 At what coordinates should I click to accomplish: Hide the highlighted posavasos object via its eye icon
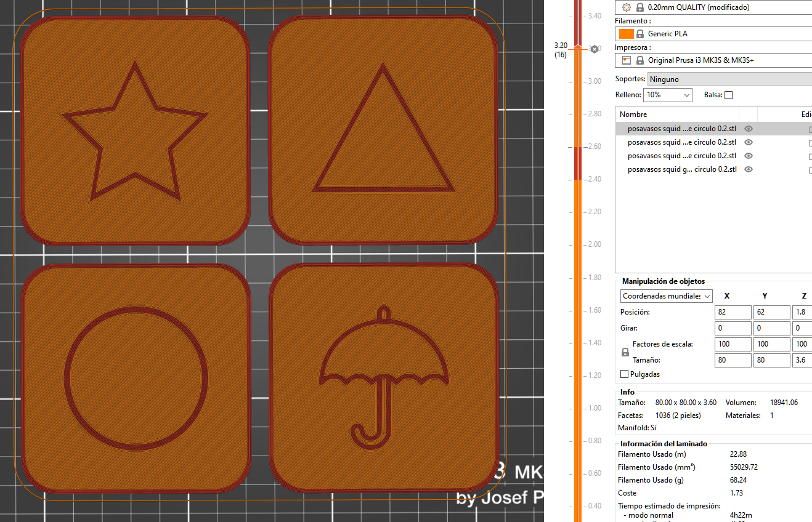[749, 129]
